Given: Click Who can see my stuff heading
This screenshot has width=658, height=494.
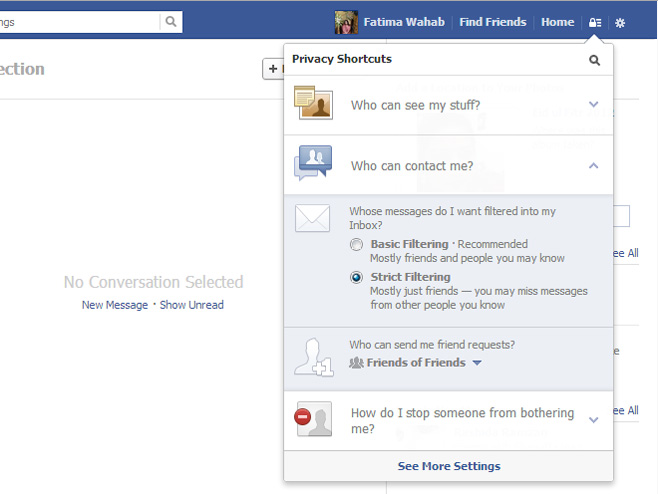Looking at the screenshot, I should [x=415, y=105].
